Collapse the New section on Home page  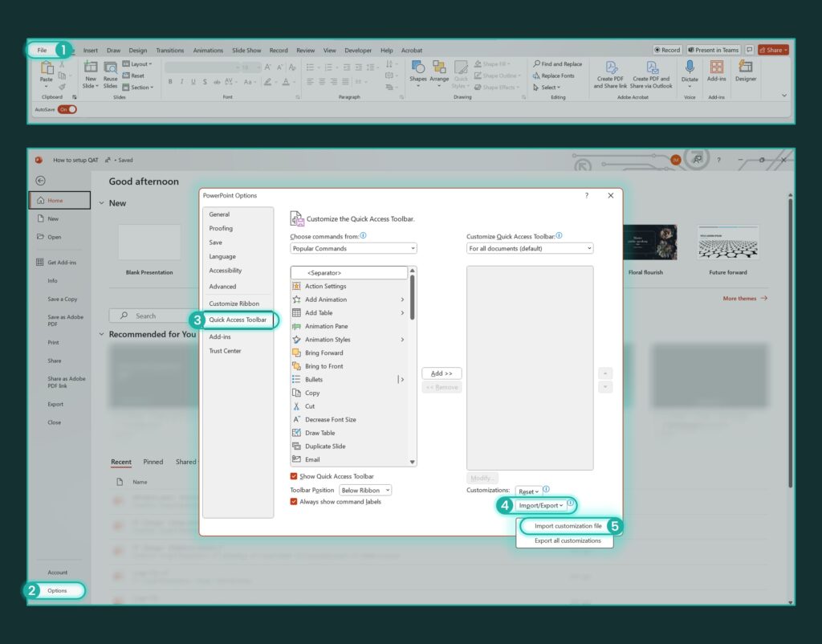(102, 203)
